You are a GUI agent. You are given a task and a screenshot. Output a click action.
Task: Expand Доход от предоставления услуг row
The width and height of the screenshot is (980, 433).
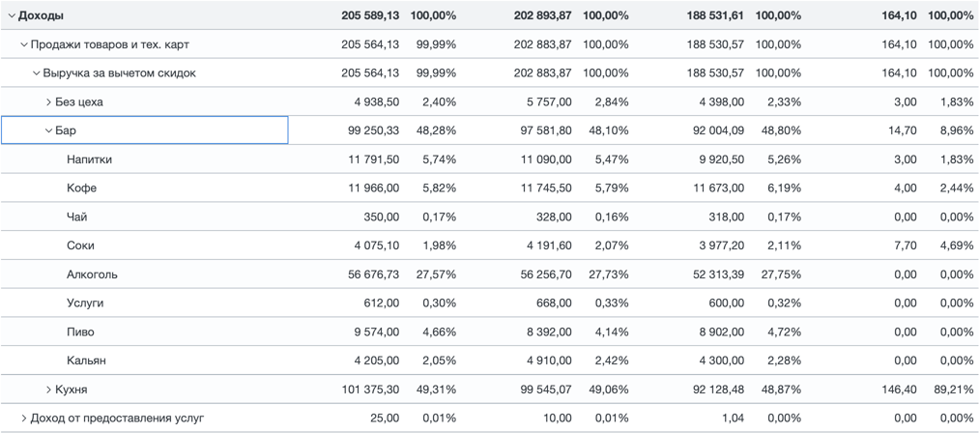click(24, 419)
